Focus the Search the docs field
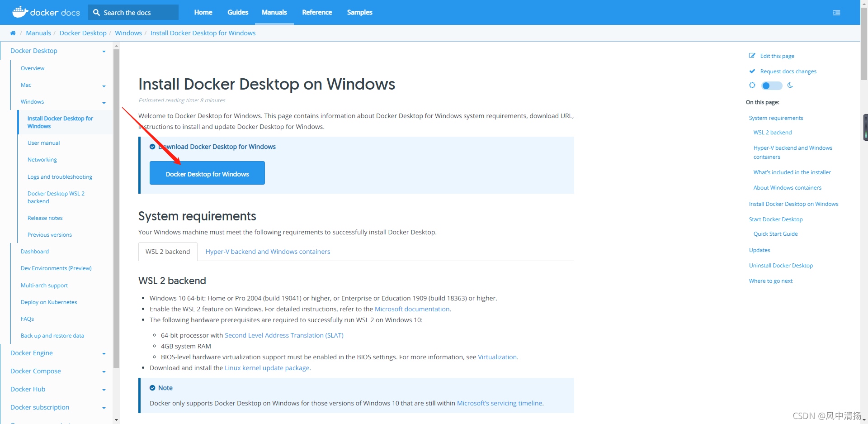Screen dimensions: 868x424 [x=133, y=12]
